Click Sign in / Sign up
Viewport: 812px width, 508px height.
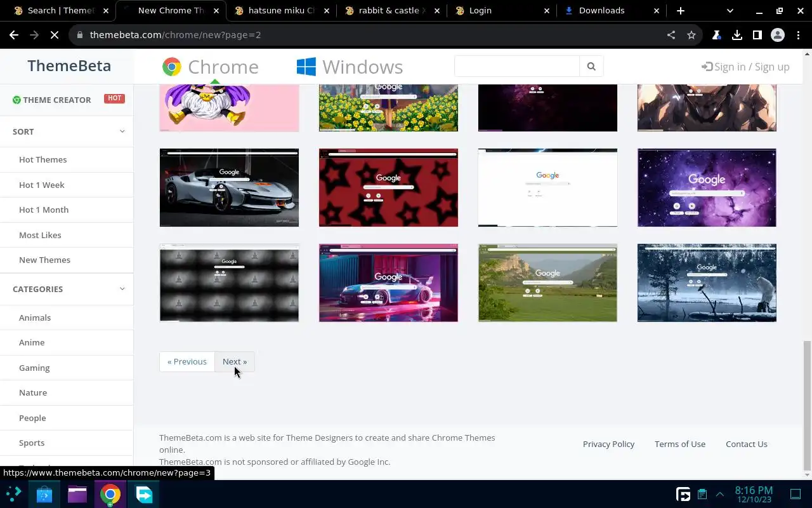point(745,67)
